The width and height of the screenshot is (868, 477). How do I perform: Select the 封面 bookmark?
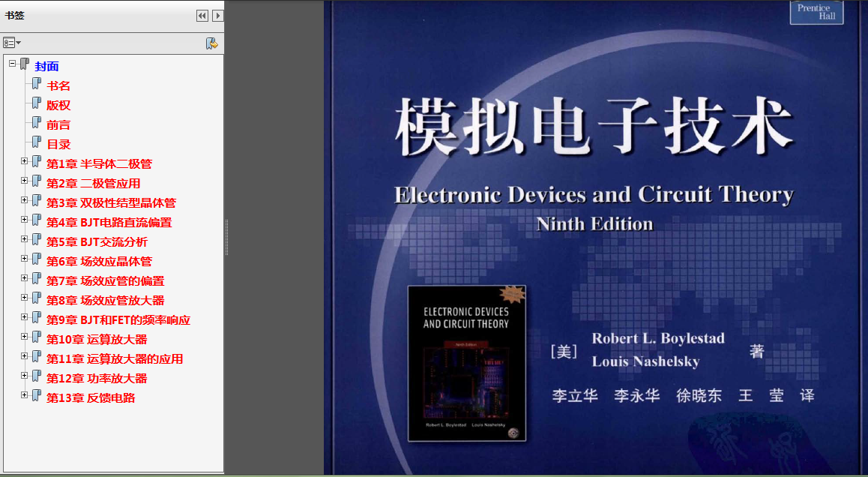pyautogui.click(x=46, y=67)
